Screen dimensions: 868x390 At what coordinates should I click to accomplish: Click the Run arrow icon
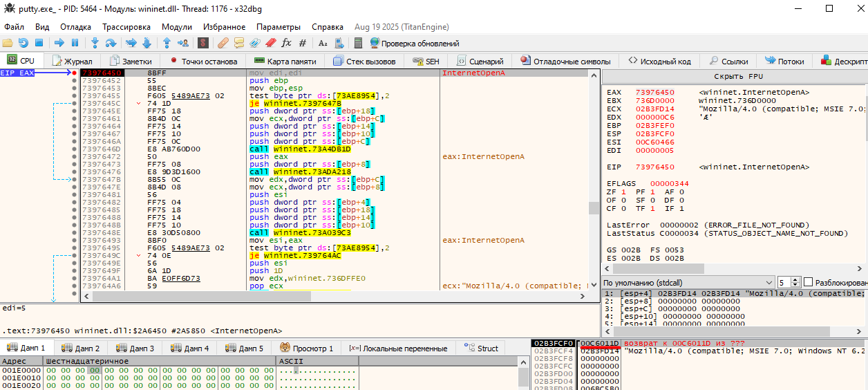(x=59, y=43)
